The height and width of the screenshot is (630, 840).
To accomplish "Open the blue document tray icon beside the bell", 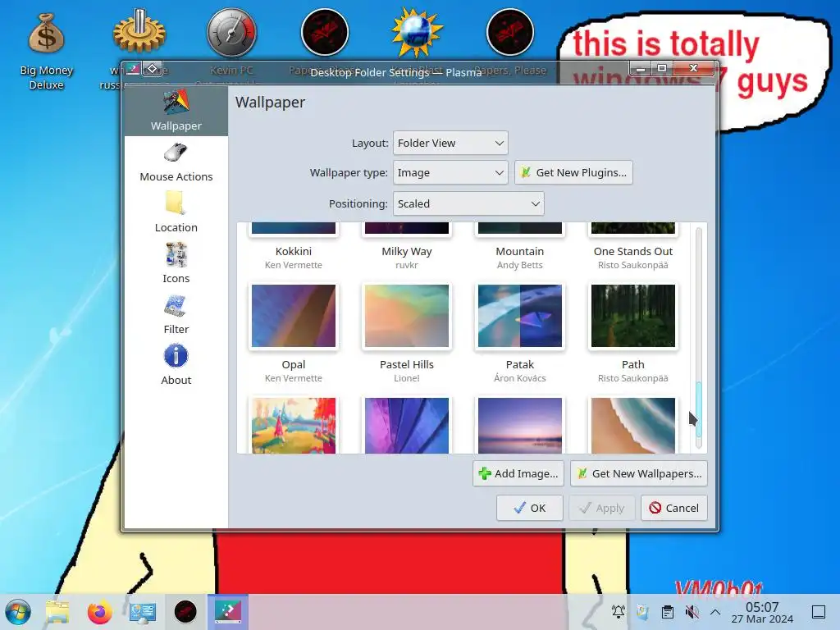I will tap(642, 612).
